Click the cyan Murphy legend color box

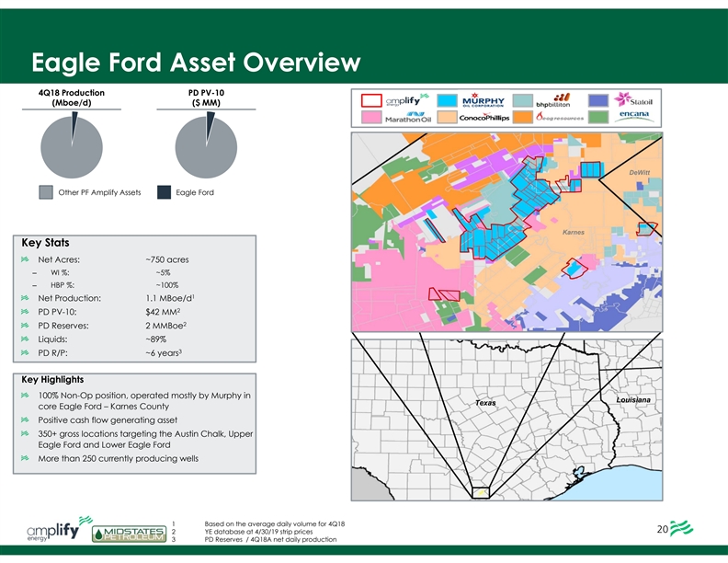pos(446,100)
